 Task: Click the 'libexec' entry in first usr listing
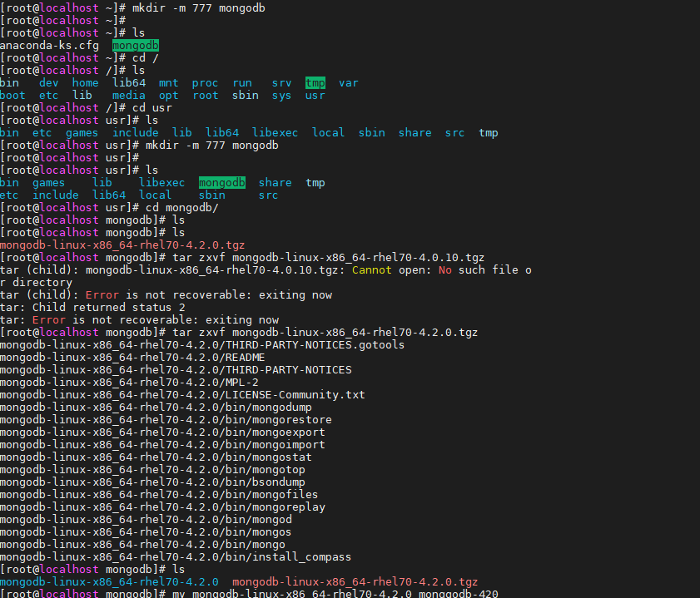click(x=275, y=133)
